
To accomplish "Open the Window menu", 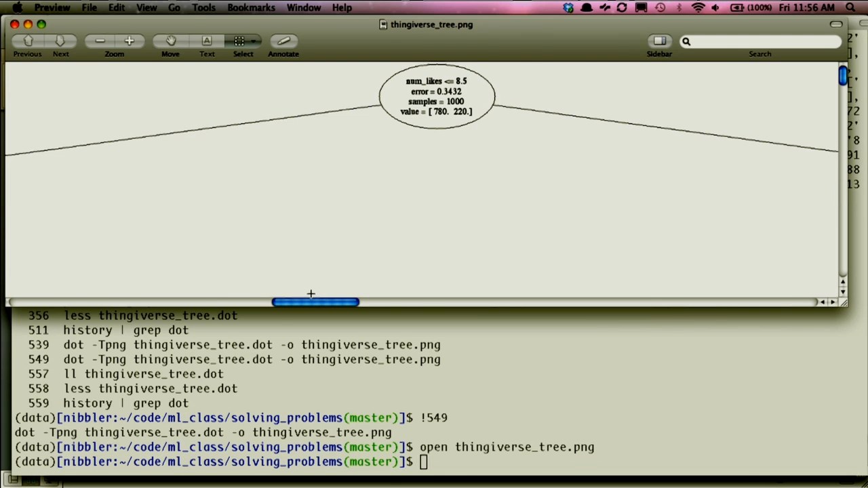I will [x=304, y=7].
